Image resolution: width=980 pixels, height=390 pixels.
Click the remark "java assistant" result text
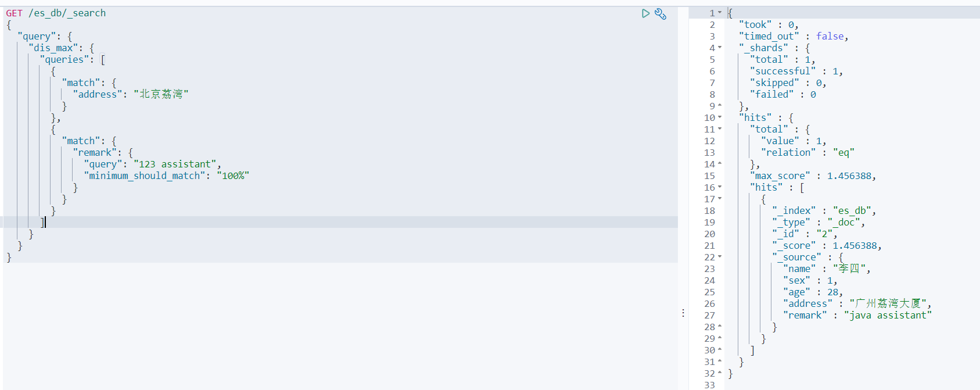(x=888, y=315)
